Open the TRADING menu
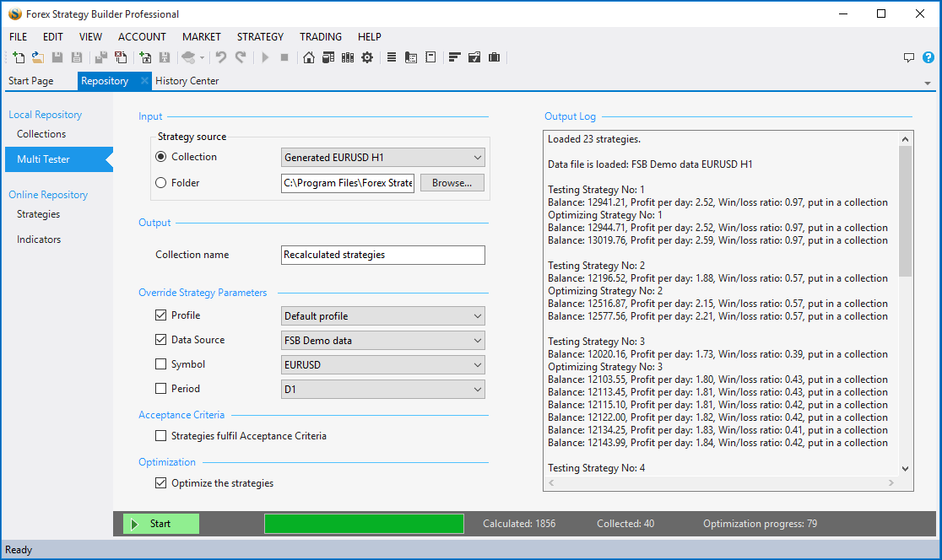The width and height of the screenshot is (942, 560). coord(321,36)
